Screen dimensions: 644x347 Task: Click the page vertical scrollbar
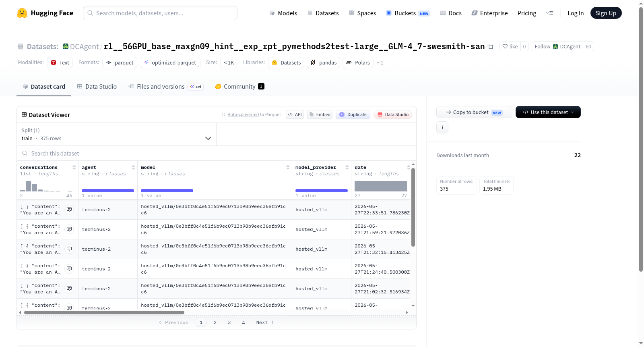641,139
